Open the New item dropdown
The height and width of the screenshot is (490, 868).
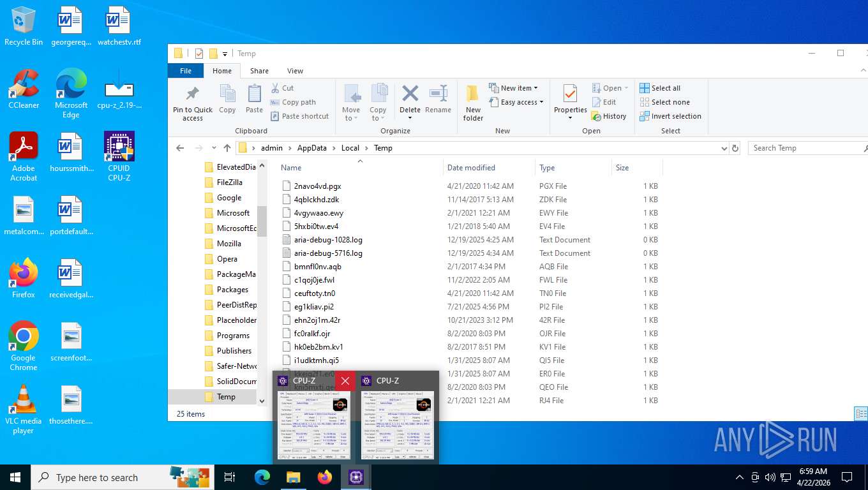click(514, 88)
